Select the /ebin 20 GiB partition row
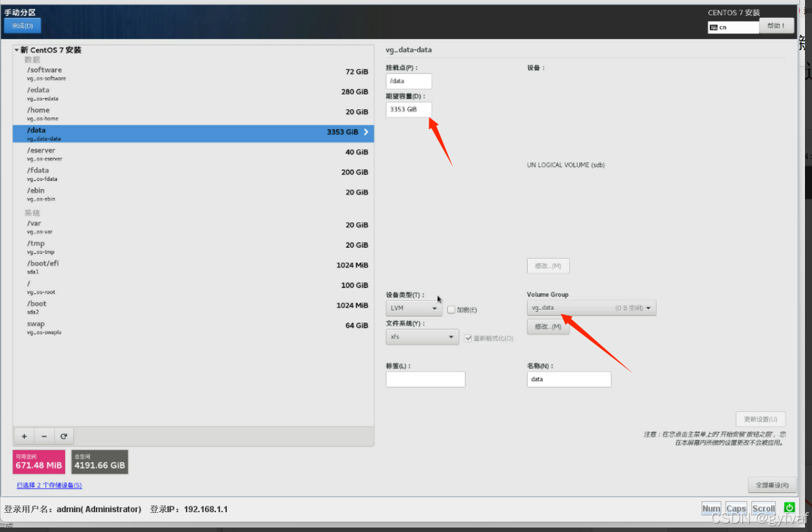The image size is (812, 532). click(193, 194)
